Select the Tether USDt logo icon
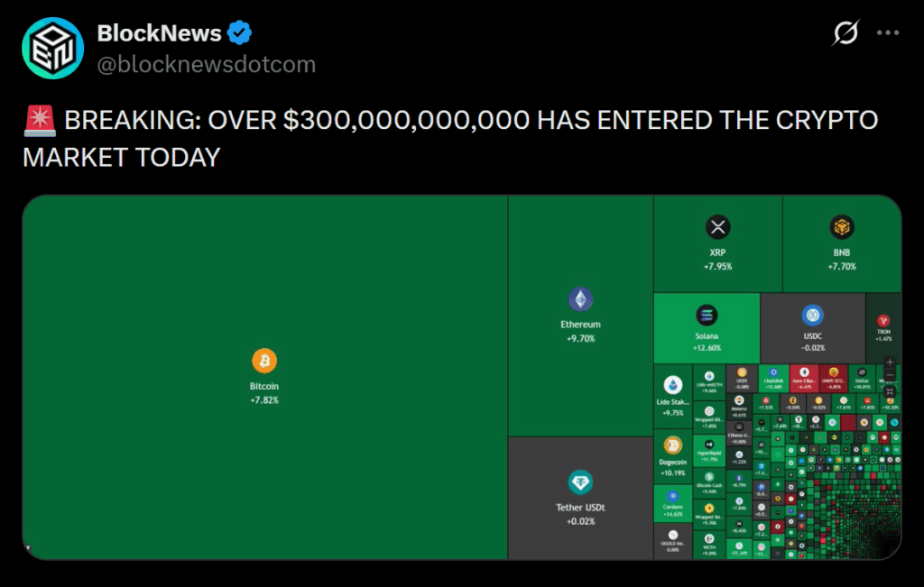Screen dimensions: 924x587 [x=580, y=482]
